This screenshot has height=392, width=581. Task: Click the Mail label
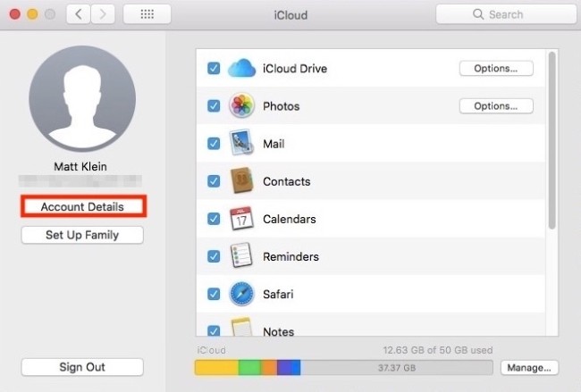click(274, 144)
